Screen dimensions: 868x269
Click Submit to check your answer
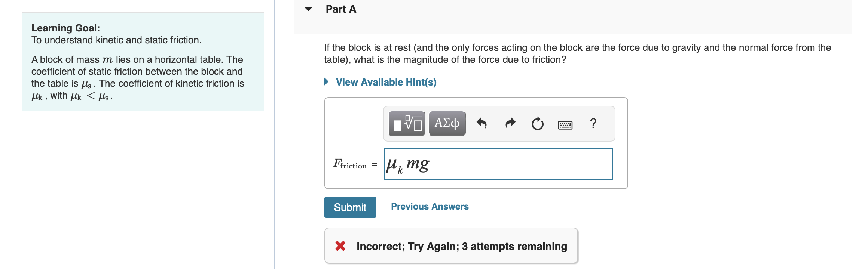350,207
